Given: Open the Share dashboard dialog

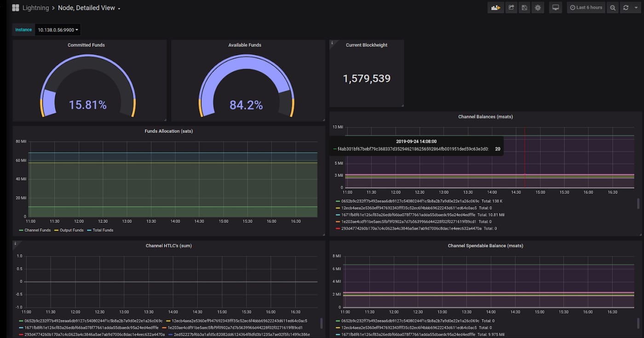Looking at the screenshot, I should click(x=511, y=8).
